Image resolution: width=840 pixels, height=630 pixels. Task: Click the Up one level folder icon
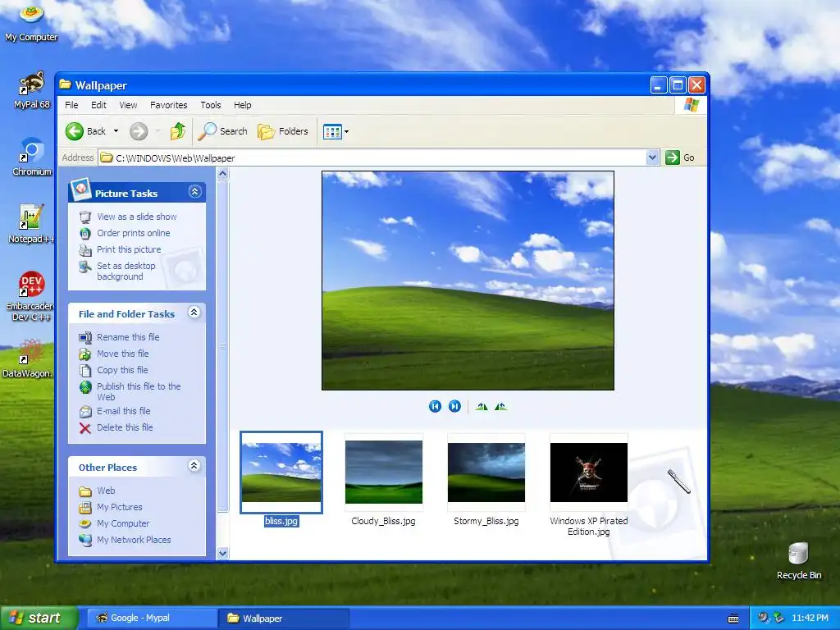click(177, 131)
